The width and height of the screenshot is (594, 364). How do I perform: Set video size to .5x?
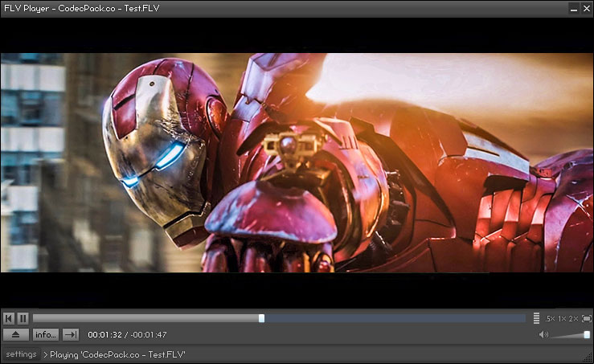550,318
